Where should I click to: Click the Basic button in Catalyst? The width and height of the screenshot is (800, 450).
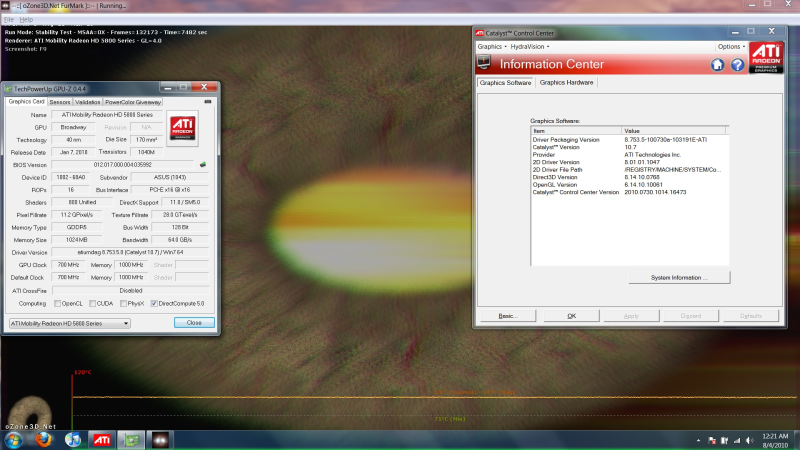click(x=508, y=316)
